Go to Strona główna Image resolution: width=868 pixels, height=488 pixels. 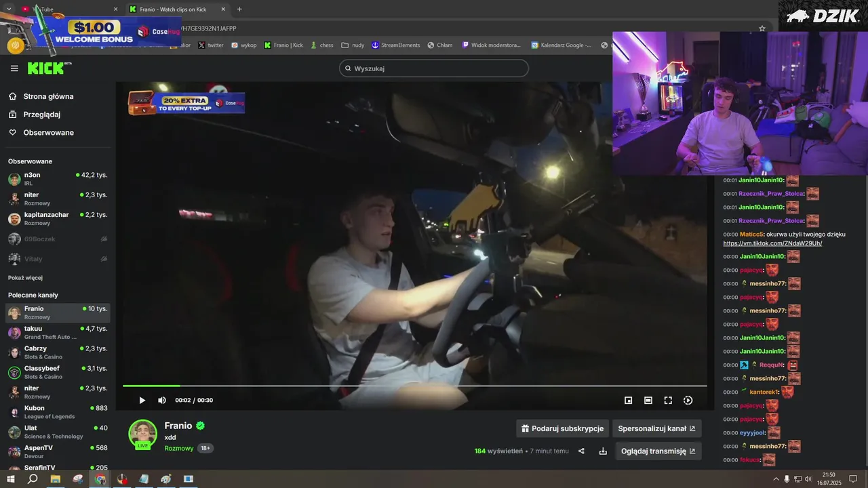[48, 96]
